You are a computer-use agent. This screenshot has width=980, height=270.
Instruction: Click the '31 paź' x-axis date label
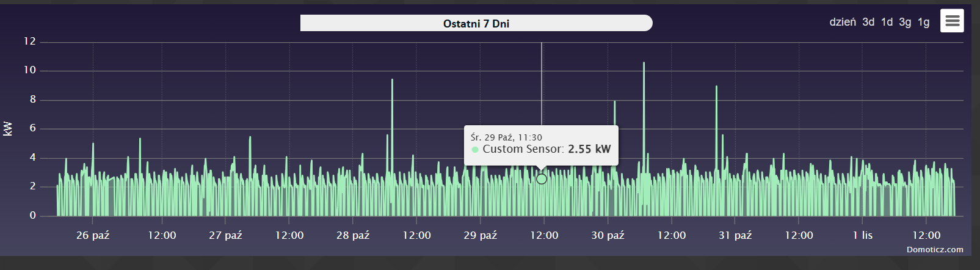click(735, 235)
